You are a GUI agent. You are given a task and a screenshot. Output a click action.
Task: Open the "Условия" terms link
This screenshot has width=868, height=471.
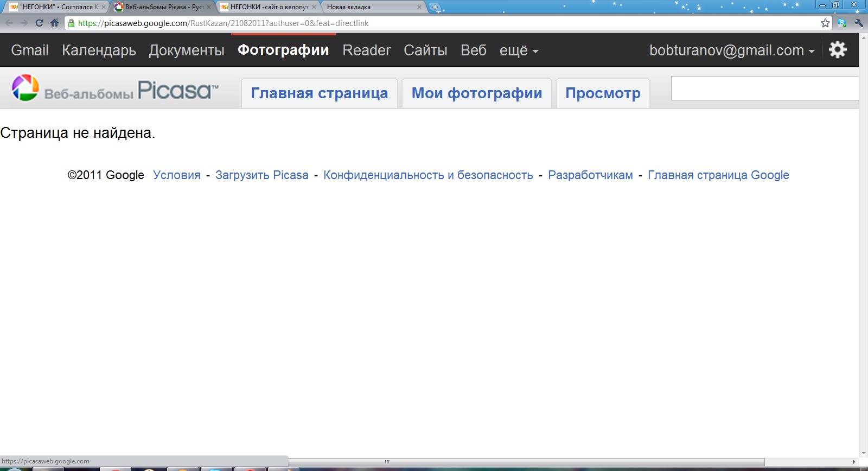click(176, 175)
